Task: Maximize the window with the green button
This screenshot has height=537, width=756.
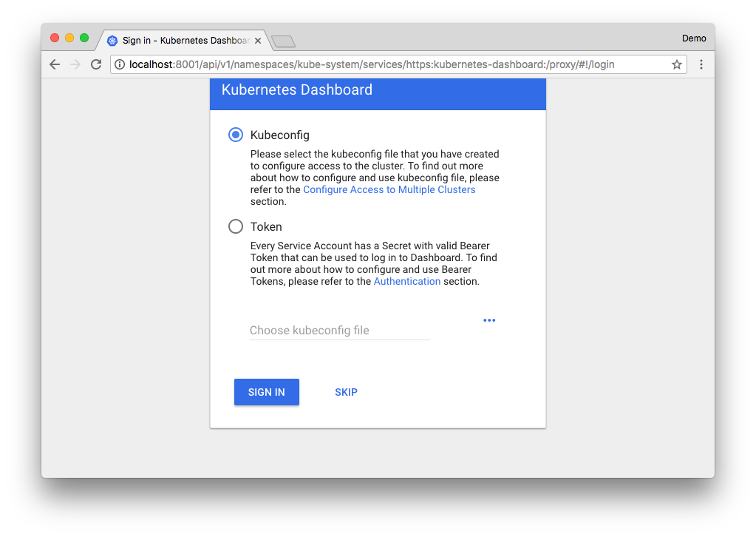Action: [x=84, y=38]
